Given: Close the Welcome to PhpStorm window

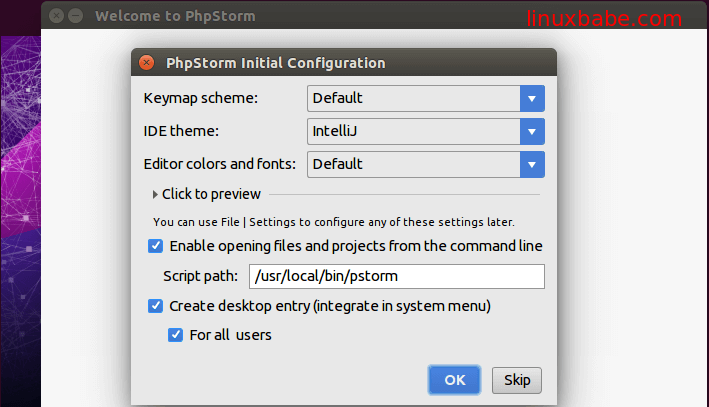Looking at the screenshot, I should tap(55, 16).
